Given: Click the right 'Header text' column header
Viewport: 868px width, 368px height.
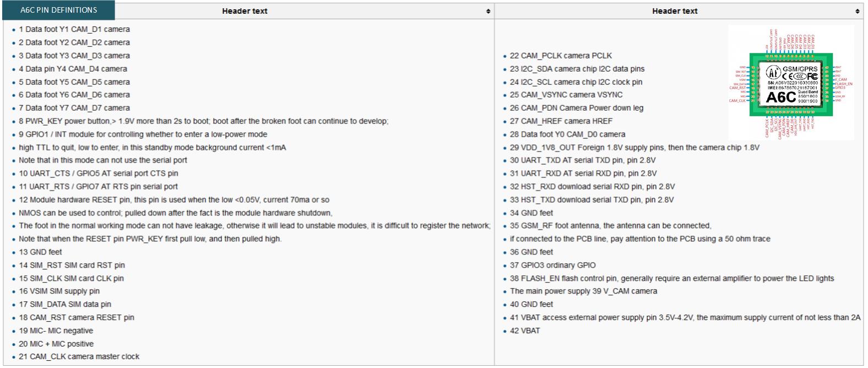Looking at the screenshot, I should 675,11.
